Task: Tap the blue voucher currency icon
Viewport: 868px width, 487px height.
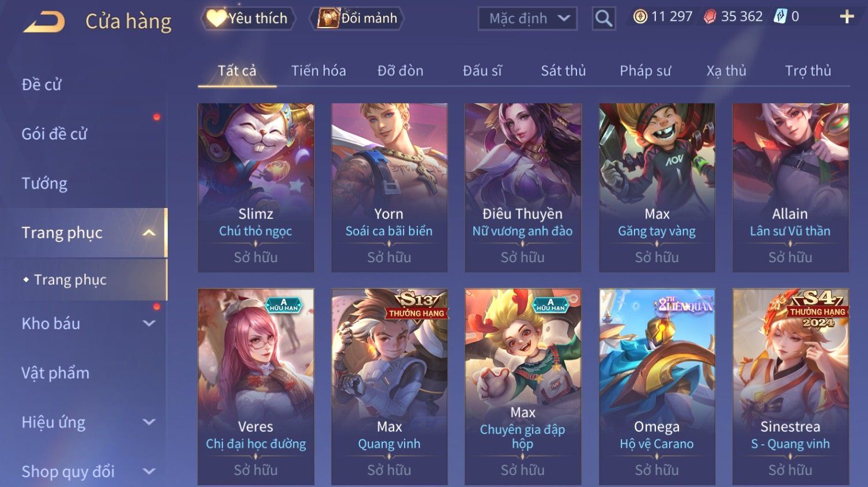Action: point(780,17)
